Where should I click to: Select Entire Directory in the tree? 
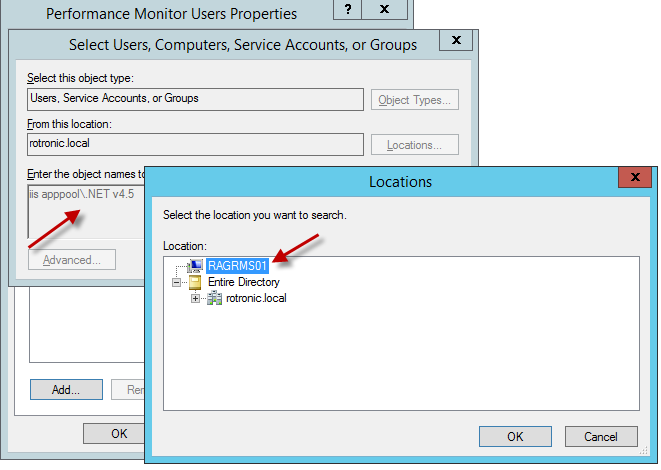[x=244, y=282]
